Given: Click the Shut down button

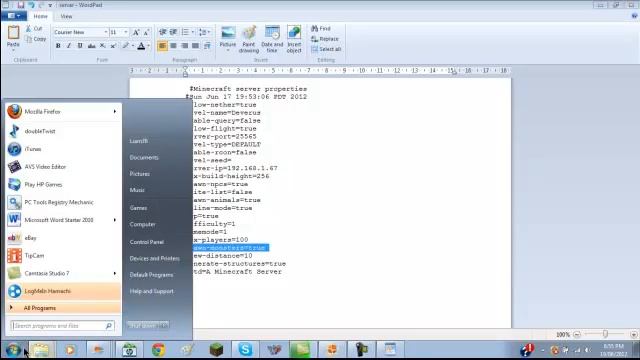Looking at the screenshot, I should point(142,325).
